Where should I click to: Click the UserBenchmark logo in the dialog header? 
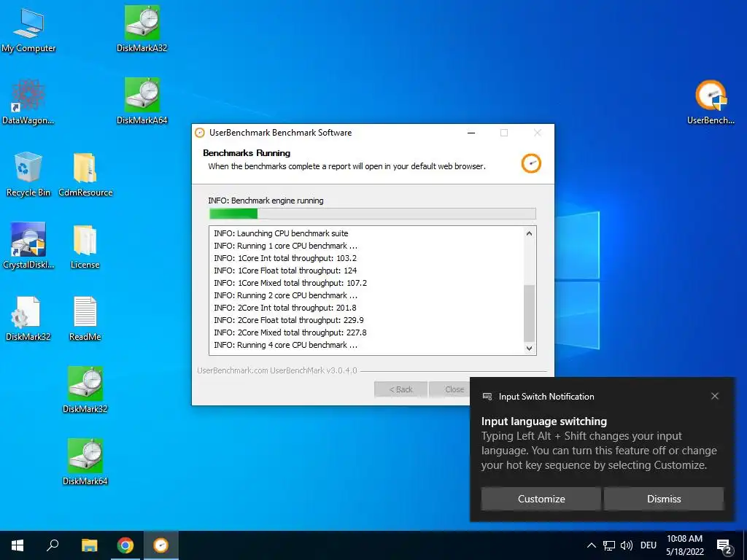point(531,163)
